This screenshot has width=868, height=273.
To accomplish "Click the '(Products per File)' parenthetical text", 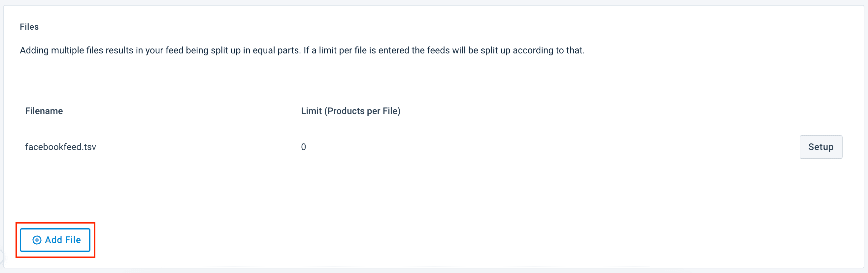I will click(362, 111).
